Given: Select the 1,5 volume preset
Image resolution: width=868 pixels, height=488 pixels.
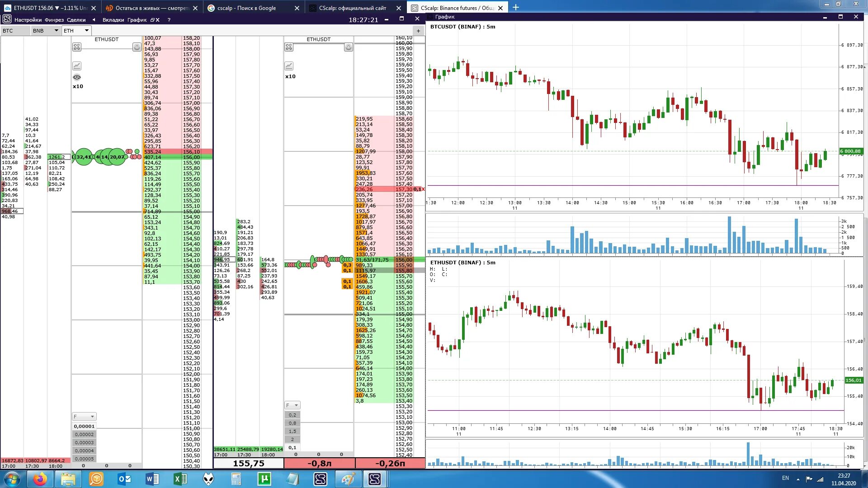Looking at the screenshot, I should pyautogui.click(x=292, y=432).
